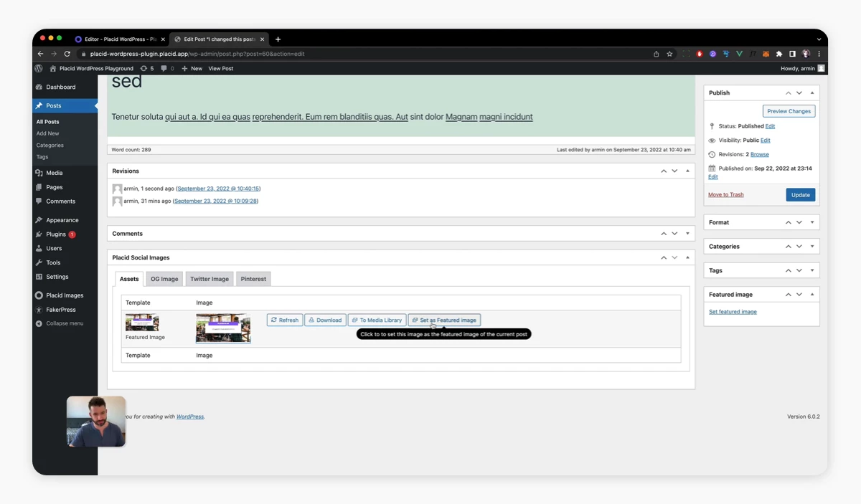
Task: Click the Download button
Action: (x=325, y=320)
